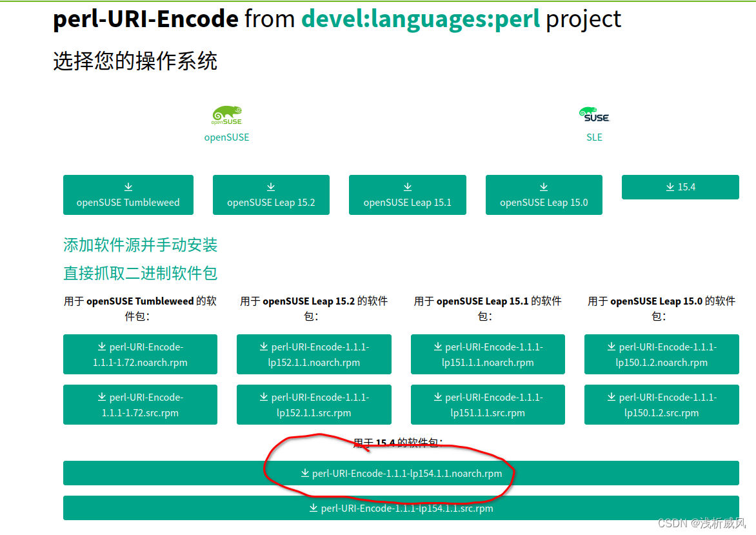
Task: Choose the openSUSE Leap 15.1 button
Action: tap(408, 195)
